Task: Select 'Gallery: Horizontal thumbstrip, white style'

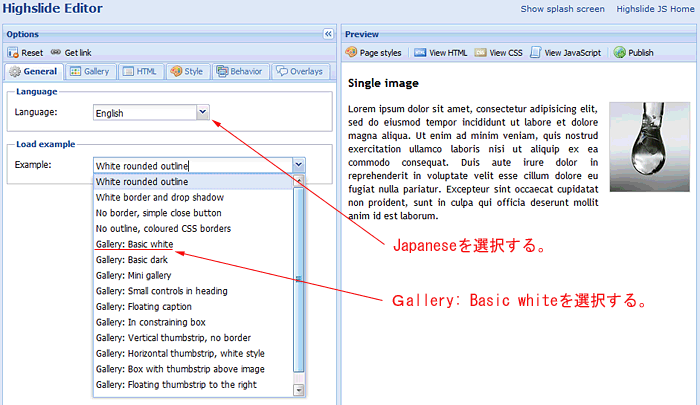Action: point(193,354)
